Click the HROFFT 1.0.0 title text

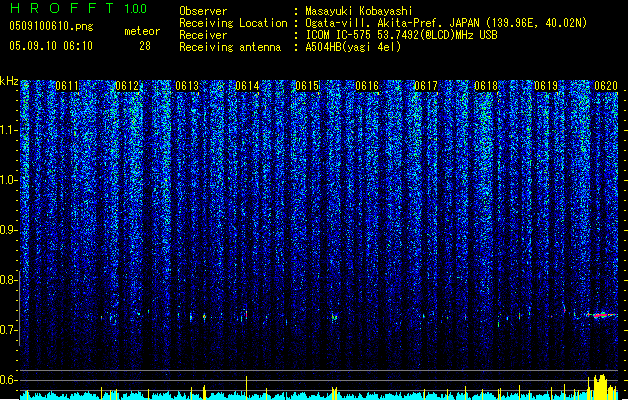coord(78,8)
